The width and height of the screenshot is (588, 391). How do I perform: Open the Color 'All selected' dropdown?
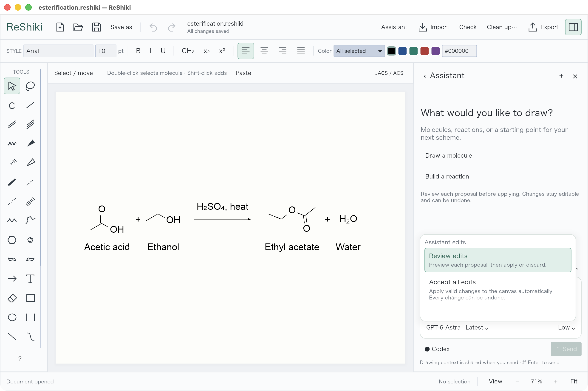coord(359,51)
